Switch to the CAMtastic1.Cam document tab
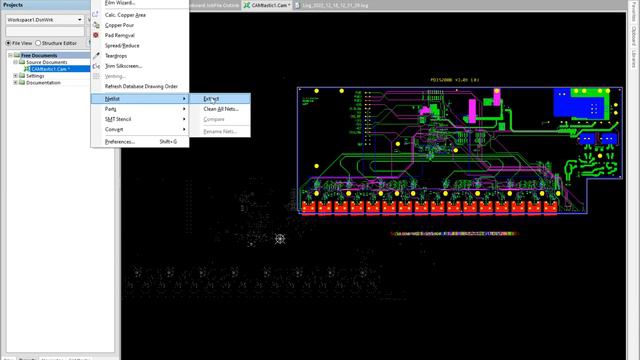The height and width of the screenshot is (360, 640). [267, 5]
